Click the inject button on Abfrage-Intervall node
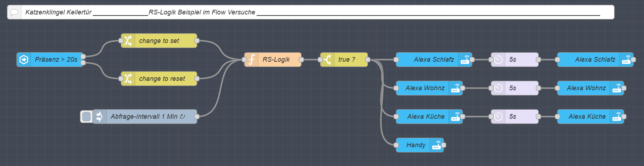Screen dimensions: 644x166 [x=86, y=117]
